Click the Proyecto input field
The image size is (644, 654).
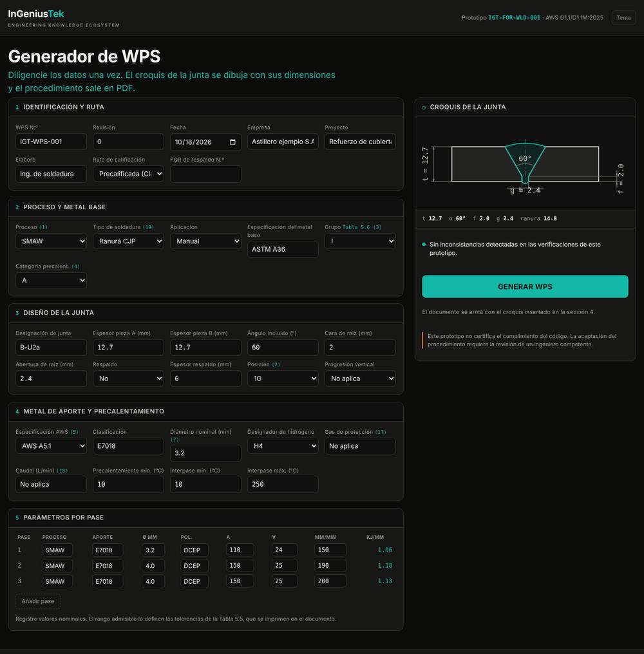[x=360, y=142]
